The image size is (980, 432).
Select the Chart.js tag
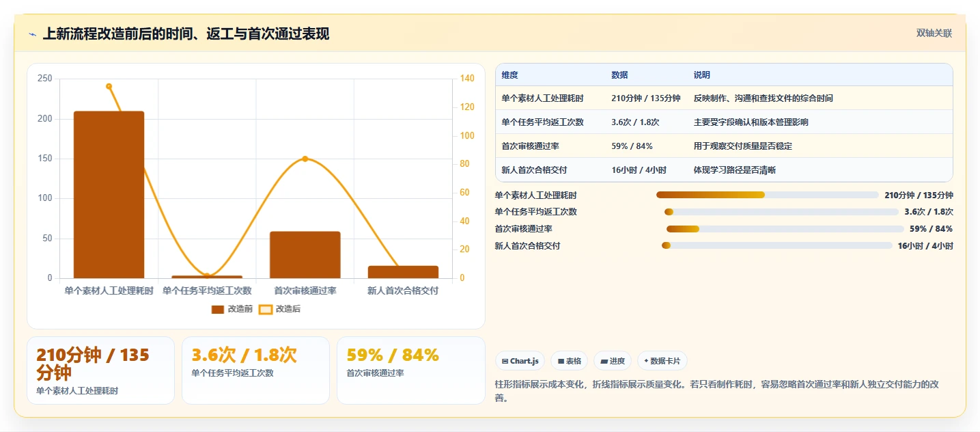[520, 361]
